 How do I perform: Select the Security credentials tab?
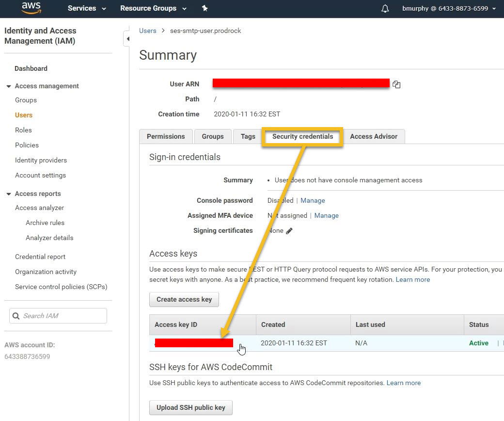[x=303, y=136]
